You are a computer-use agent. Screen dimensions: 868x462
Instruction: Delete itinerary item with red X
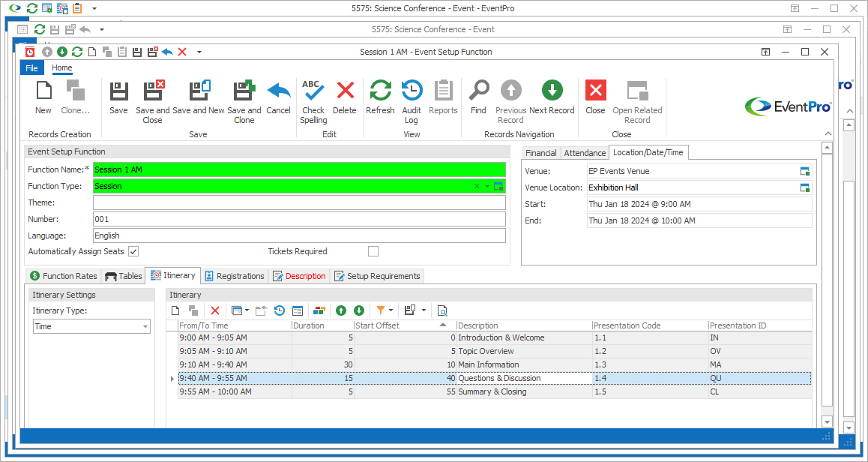click(x=215, y=310)
